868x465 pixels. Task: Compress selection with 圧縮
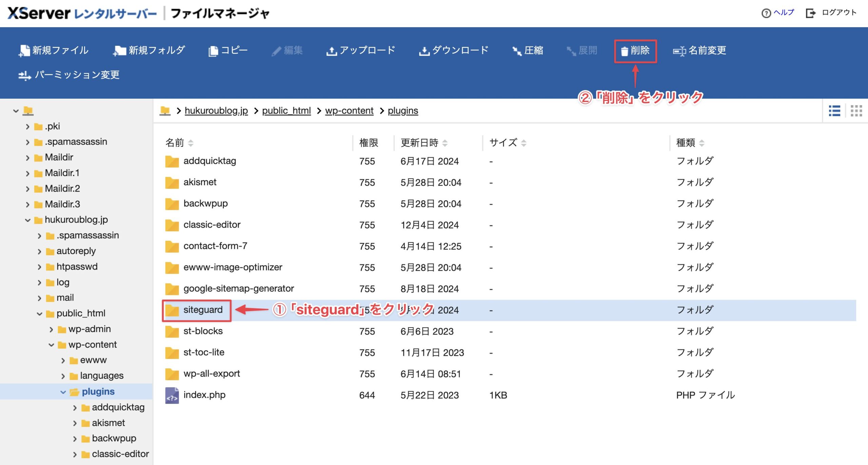[528, 51]
